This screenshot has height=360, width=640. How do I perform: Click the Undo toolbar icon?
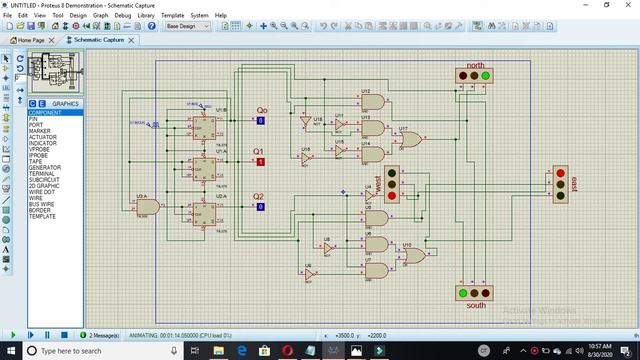(x=323, y=26)
